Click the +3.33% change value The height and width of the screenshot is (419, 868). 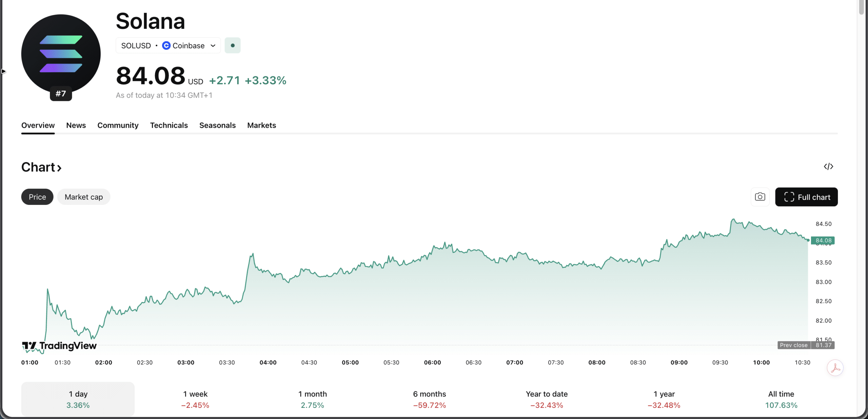265,80
